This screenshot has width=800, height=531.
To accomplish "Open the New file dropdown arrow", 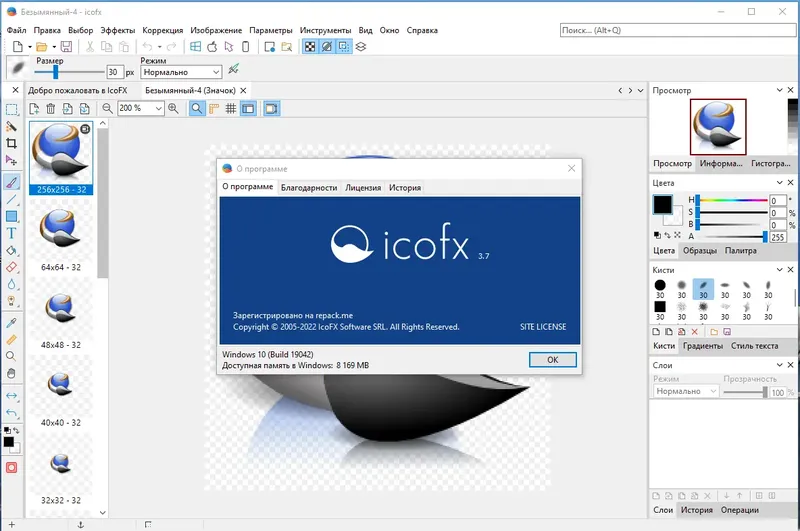I will (x=30, y=47).
